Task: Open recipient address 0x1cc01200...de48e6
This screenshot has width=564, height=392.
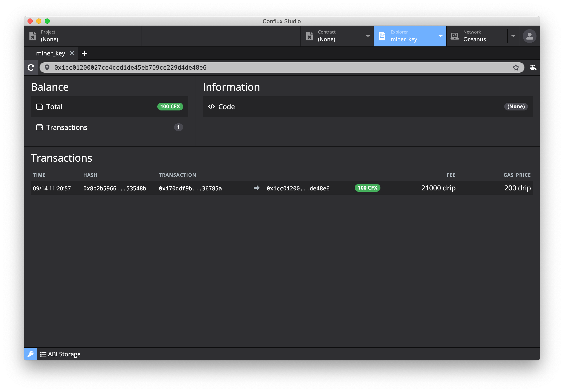Action: coord(298,188)
